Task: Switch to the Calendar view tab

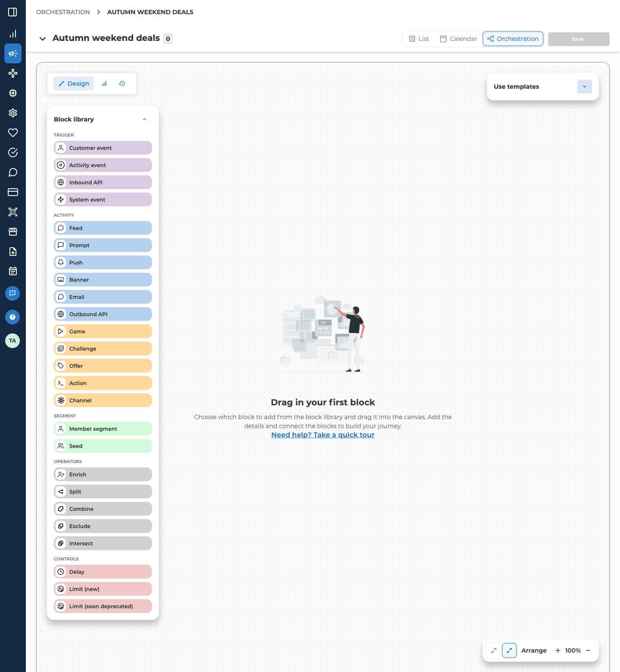Action: click(459, 39)
